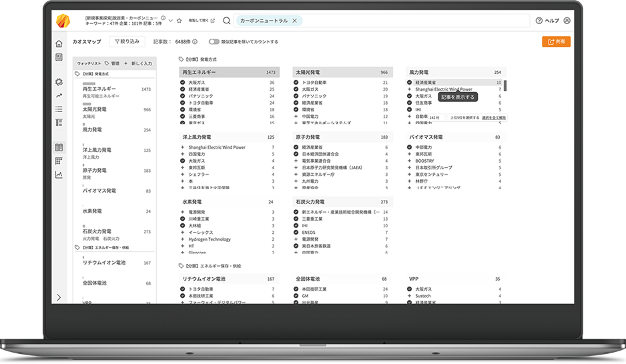Screen dimensions: 626x364
Task: Click the 【分類】発電方式 heading above the cards
Action: click(201, 59)
